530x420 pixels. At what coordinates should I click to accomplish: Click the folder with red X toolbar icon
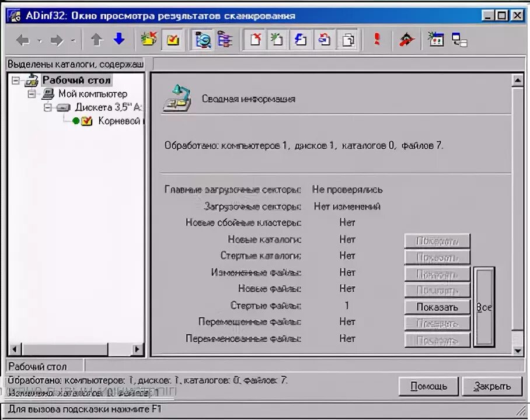[x=149, y=39]
